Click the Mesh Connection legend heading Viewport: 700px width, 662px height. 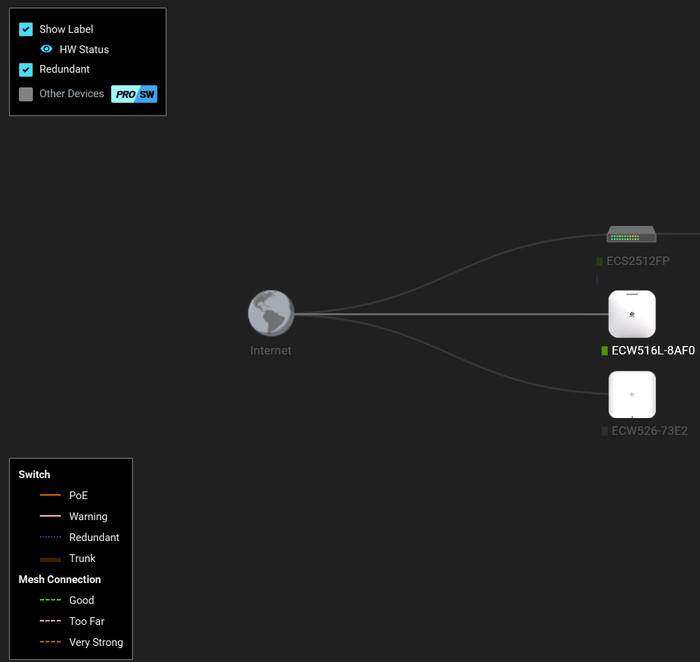coord(60,579)
